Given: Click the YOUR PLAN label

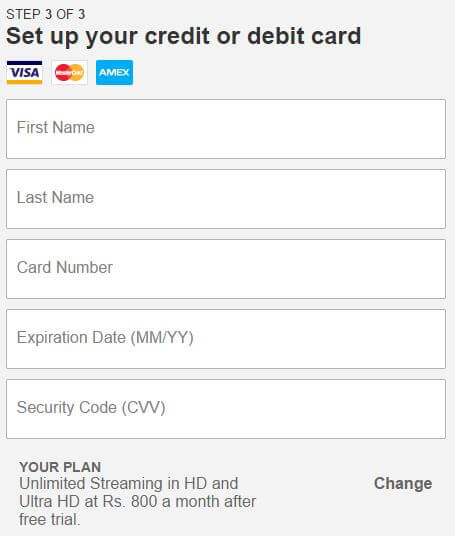Looking at the screenshot, I should 60,467.
